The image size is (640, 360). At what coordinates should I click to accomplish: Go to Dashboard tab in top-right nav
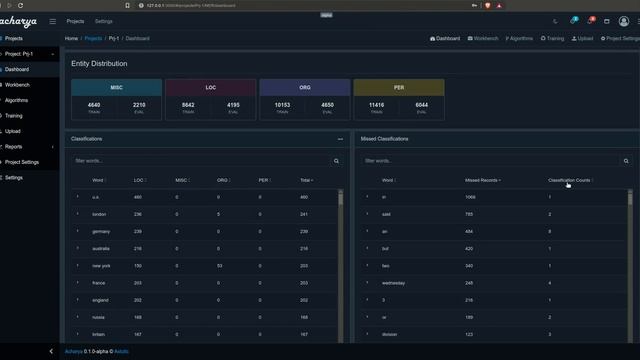click(445, 38)
